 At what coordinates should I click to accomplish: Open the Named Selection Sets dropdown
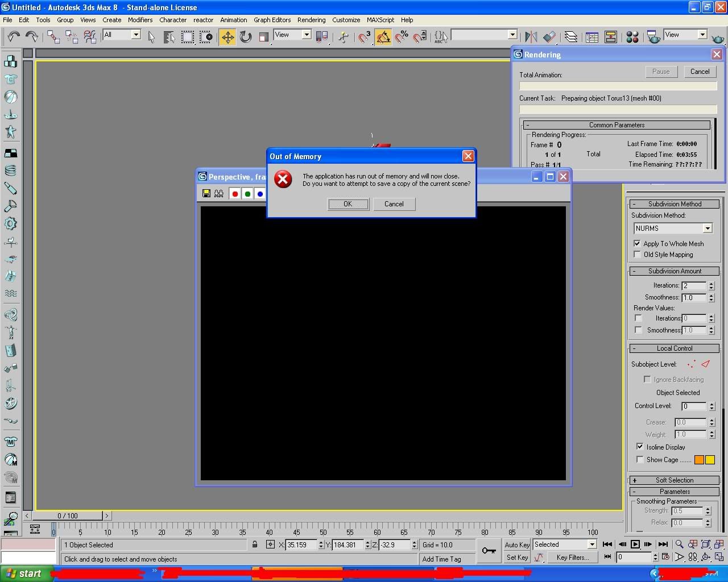click(512, 35)
